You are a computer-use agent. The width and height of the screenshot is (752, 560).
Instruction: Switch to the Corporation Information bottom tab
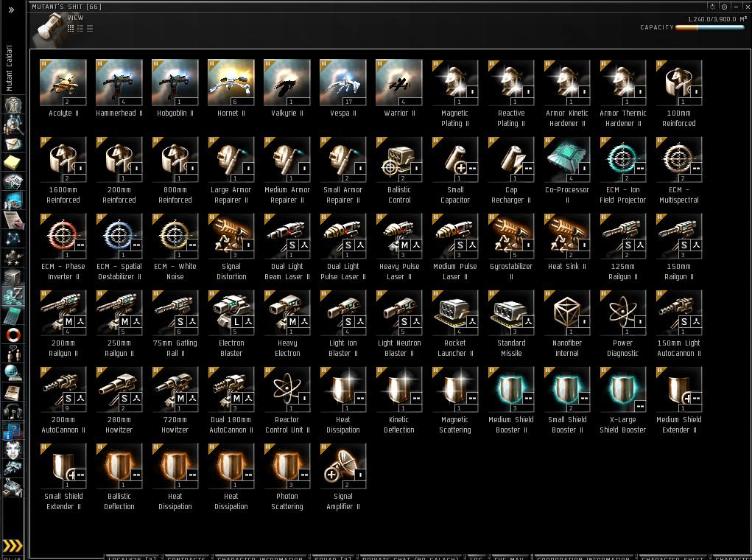[583, 558]
